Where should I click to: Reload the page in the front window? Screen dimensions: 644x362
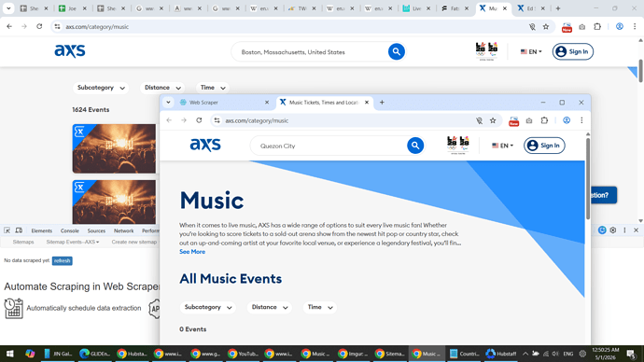[x=199, y=120]
